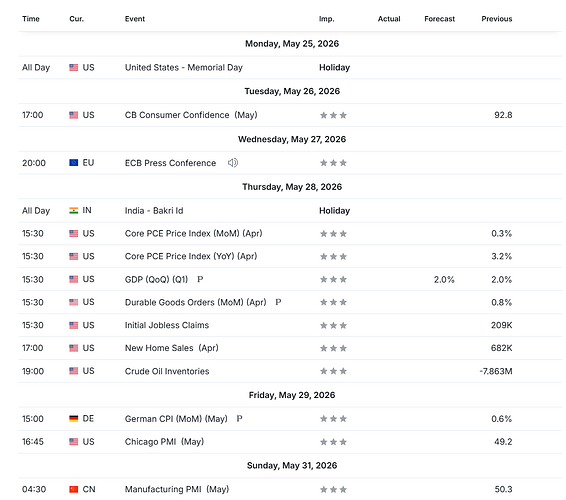Click the preliminary P icon beside Durable Goods Orders
Image resolution: width=566 pixels, height=500 pixels.
278,302
